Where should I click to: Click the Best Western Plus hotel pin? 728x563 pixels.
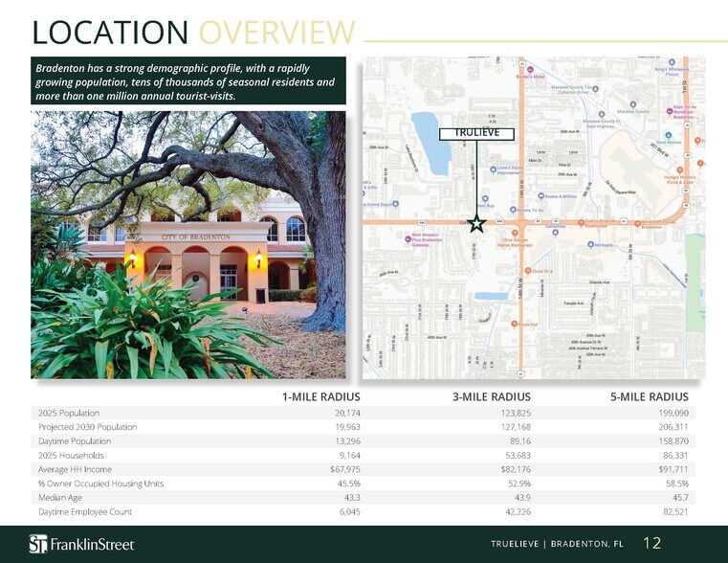[x=408, y=239]
